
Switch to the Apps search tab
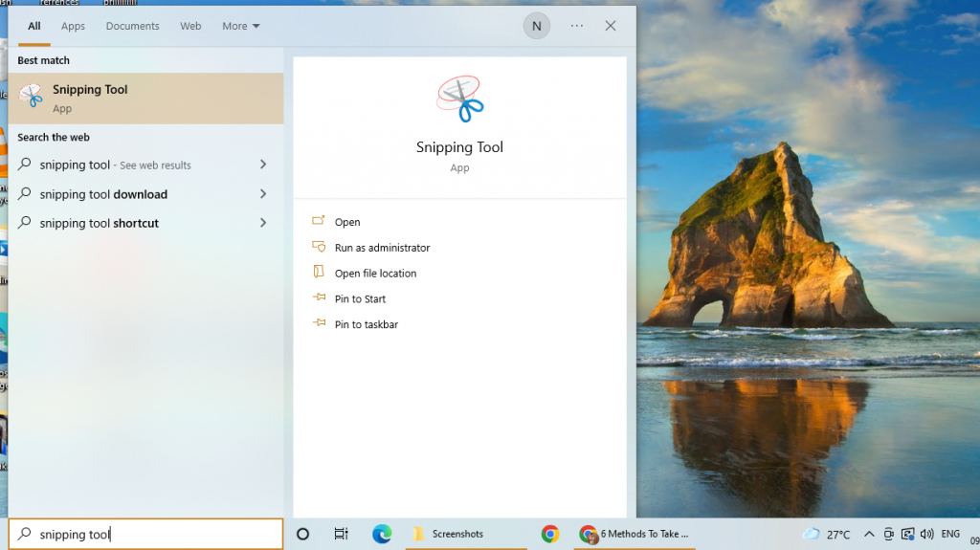click(x=73, y=26)
